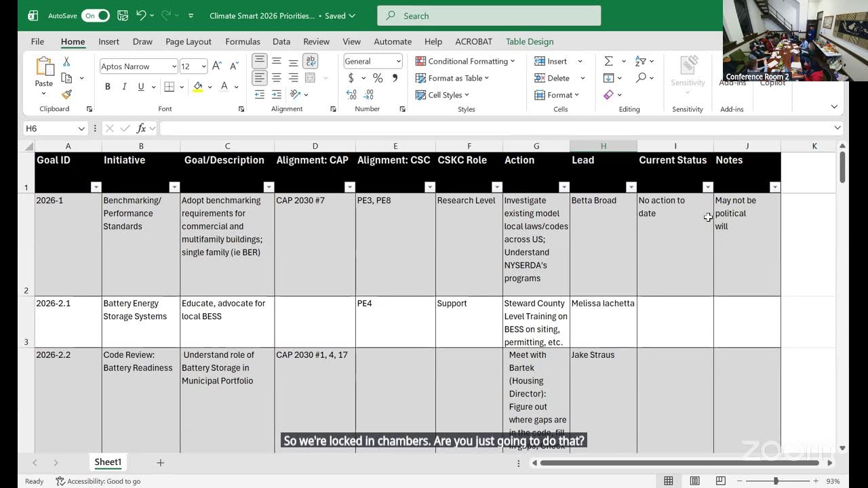The image size is (868, 488).
Task: Click the Accessibility: Good to go status
Action: (x=98, y=481)
